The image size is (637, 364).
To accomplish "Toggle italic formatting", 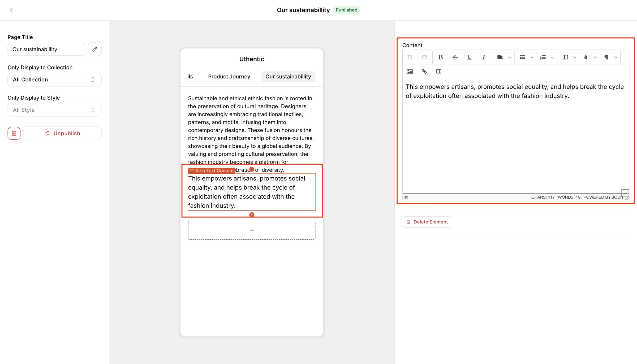I will coord(484,57).
